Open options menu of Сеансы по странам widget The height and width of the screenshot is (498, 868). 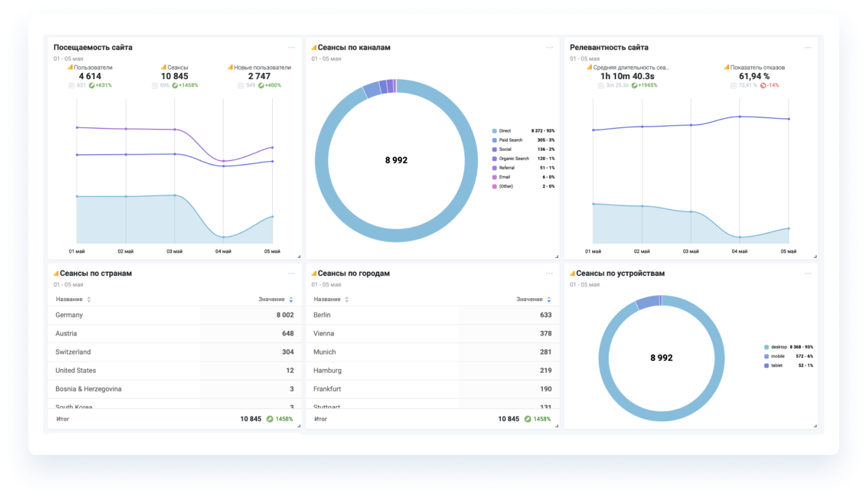point(291,274)
